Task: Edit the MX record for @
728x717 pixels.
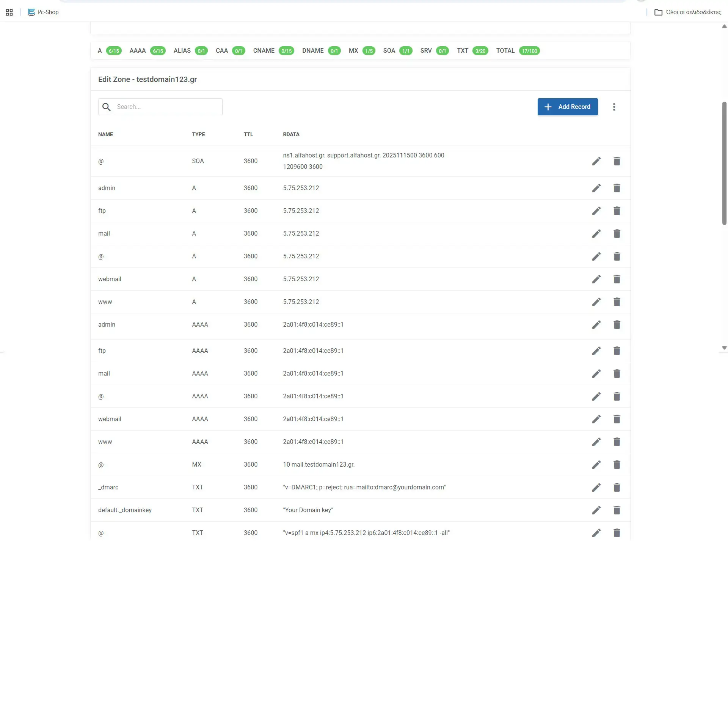Action: [596, 464]
